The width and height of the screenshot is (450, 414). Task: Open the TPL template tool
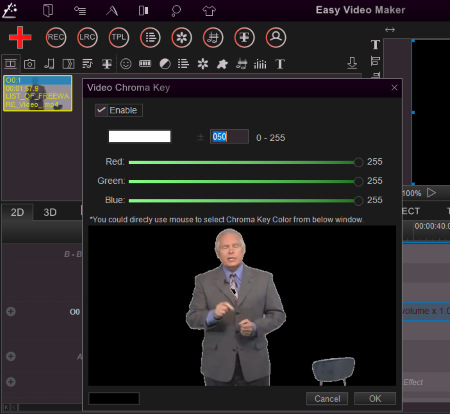pyautogui.click(x=119, y=37)
